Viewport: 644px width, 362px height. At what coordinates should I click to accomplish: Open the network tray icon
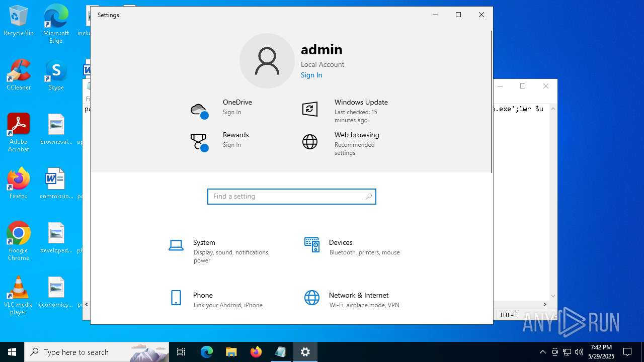coord(567,352)
